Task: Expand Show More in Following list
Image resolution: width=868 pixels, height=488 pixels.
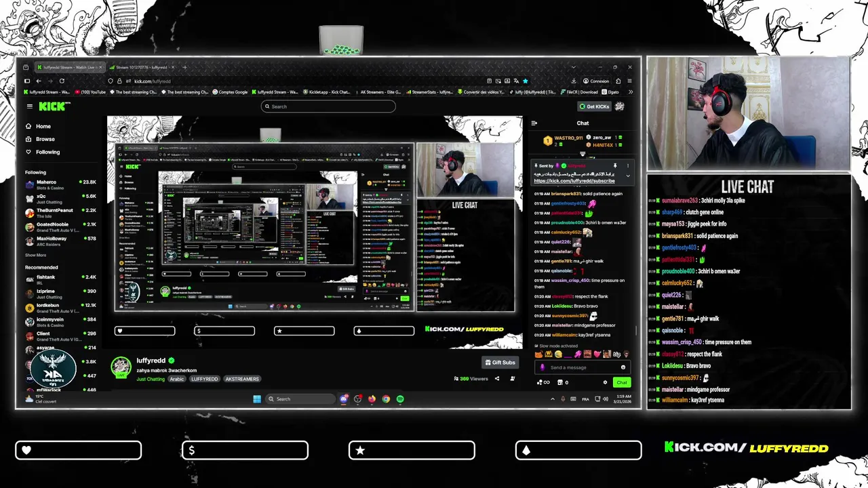Action: pos(36,256)
